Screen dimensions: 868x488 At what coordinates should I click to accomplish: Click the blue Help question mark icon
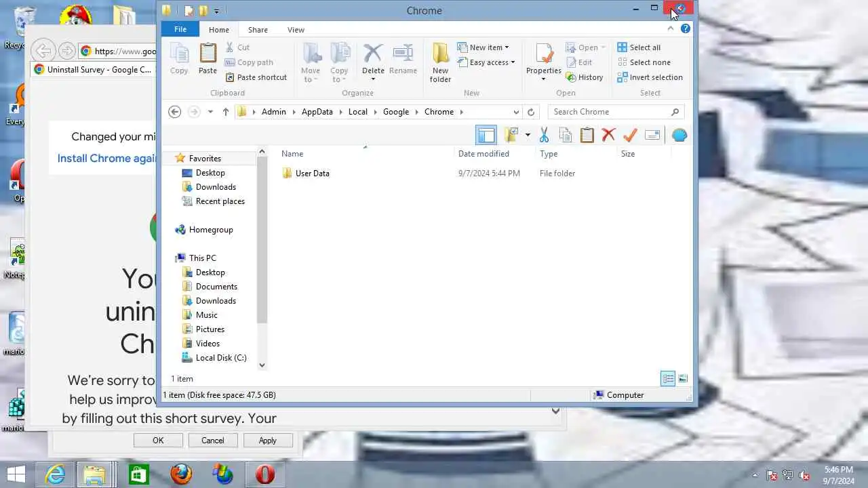(x=686, y=29)
